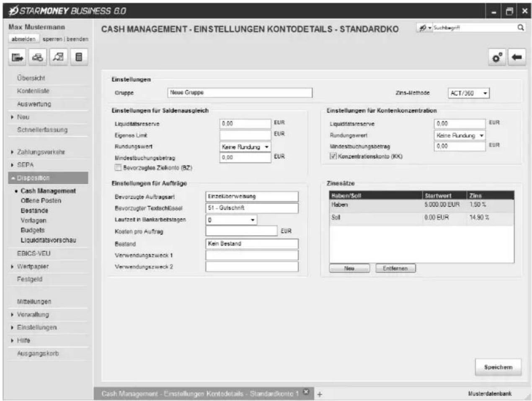Open Mitteilungen in the sidebar
This screenshot has height=401, width=532.
(34, 301)
